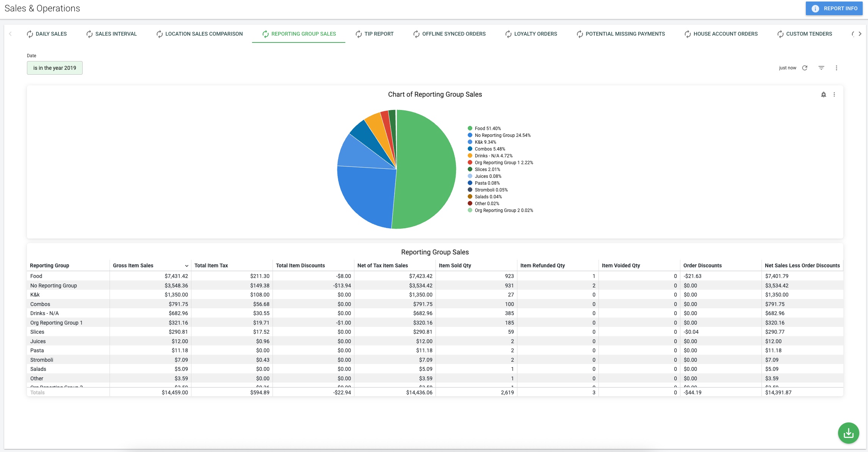
Task: Switch to the Daily Sales tab
Action: pos(47,34)
